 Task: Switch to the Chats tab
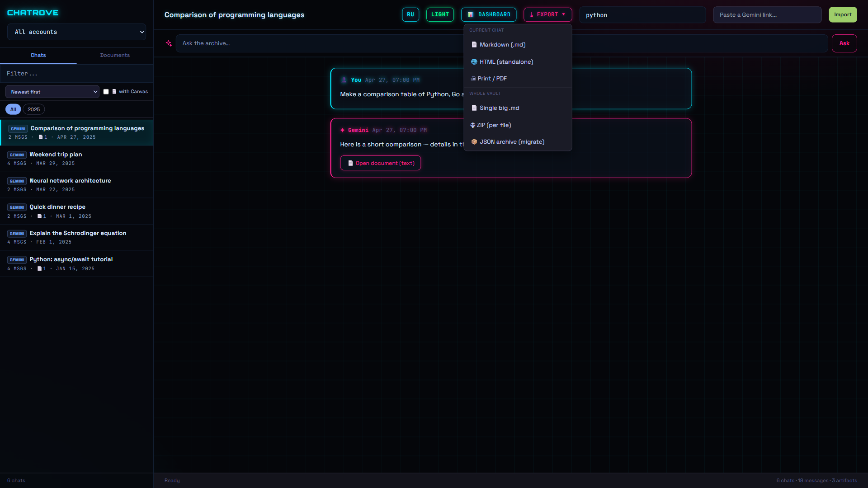[38, 55]
